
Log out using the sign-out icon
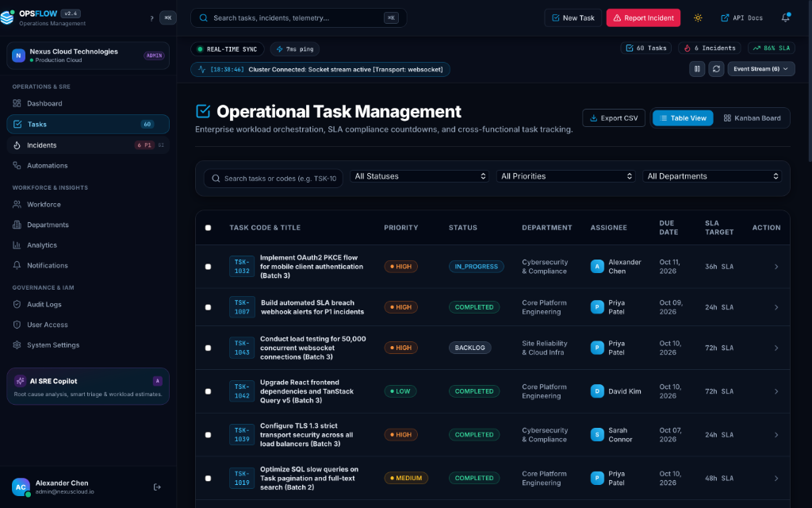point(157,487)
